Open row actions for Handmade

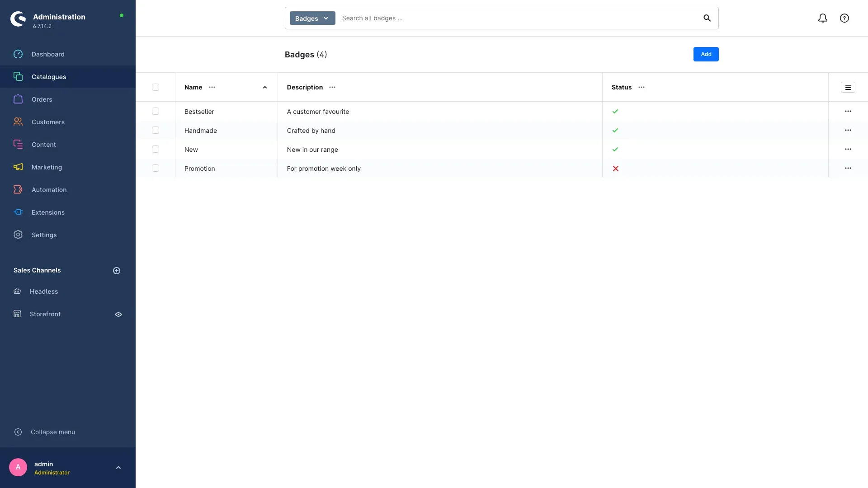848,130
